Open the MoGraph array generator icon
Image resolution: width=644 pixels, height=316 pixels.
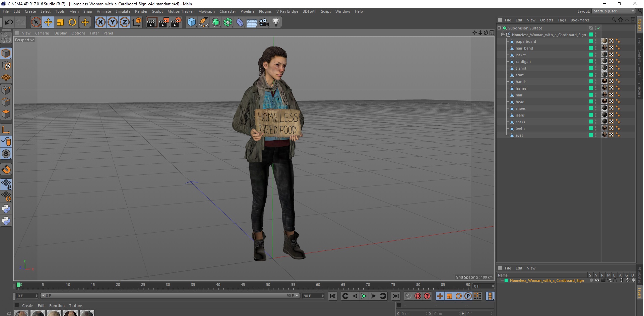point(228,22)
